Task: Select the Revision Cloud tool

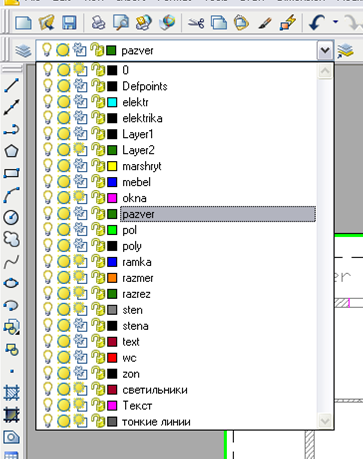Action: tap(11, 239)
